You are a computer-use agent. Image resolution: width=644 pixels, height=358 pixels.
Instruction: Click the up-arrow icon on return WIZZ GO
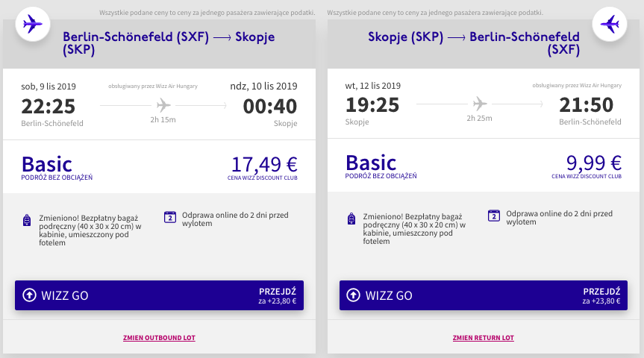pyautogui.click(x=354, y=295)
